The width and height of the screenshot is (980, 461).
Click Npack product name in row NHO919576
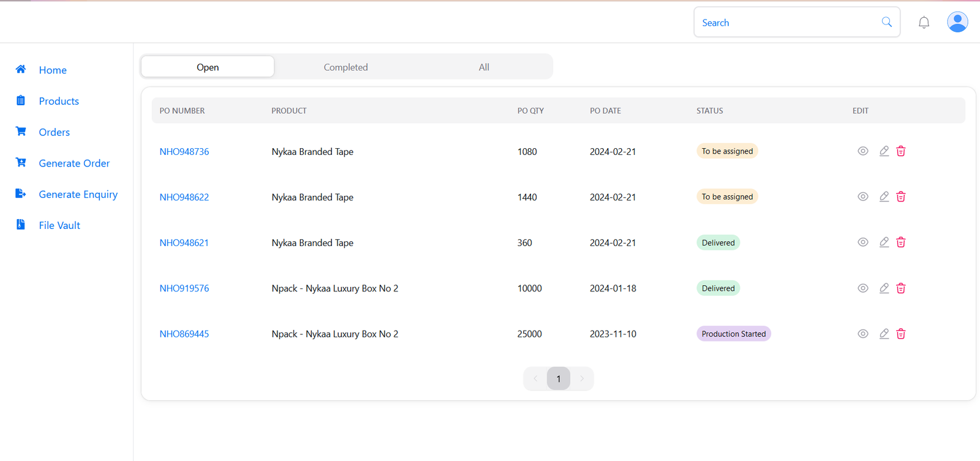tap(335, 288)
